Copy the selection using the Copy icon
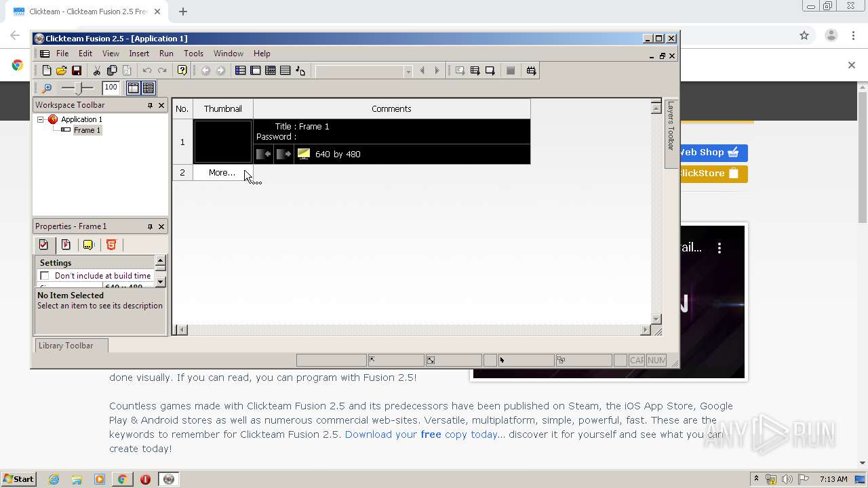Screen dimensions: 868x488 [x=112, y=70]
